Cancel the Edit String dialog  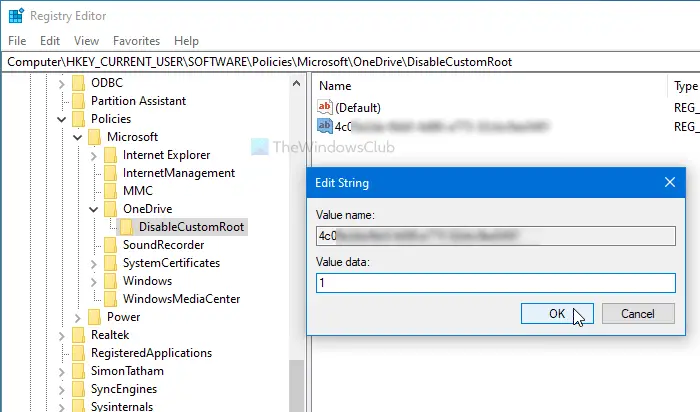(638, 314)
